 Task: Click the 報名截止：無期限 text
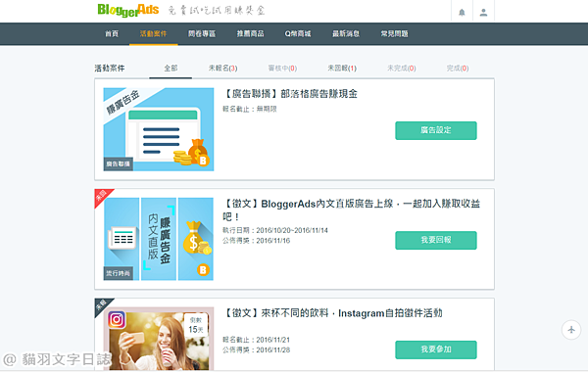coord(250,109)
